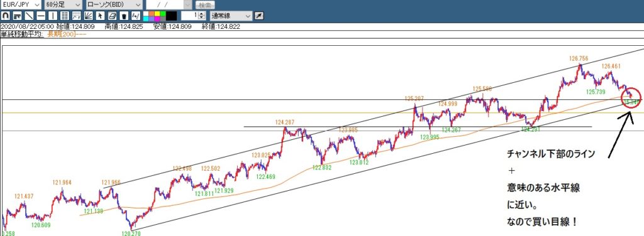The height and width of the screenshot is (236, 644).
Task: Click the 124.287 high price label
Action: [285, 122]
